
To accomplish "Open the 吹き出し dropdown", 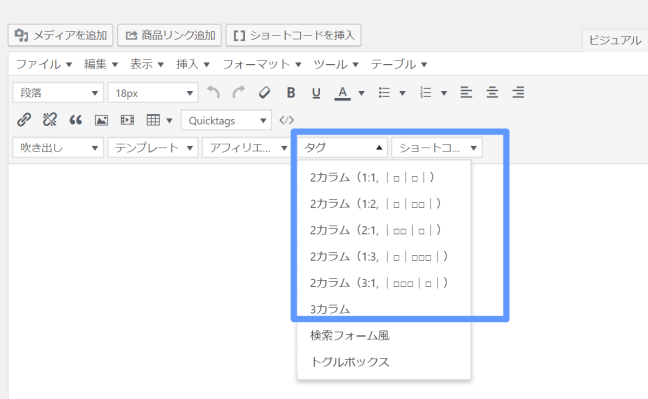I will pos(58,148).
